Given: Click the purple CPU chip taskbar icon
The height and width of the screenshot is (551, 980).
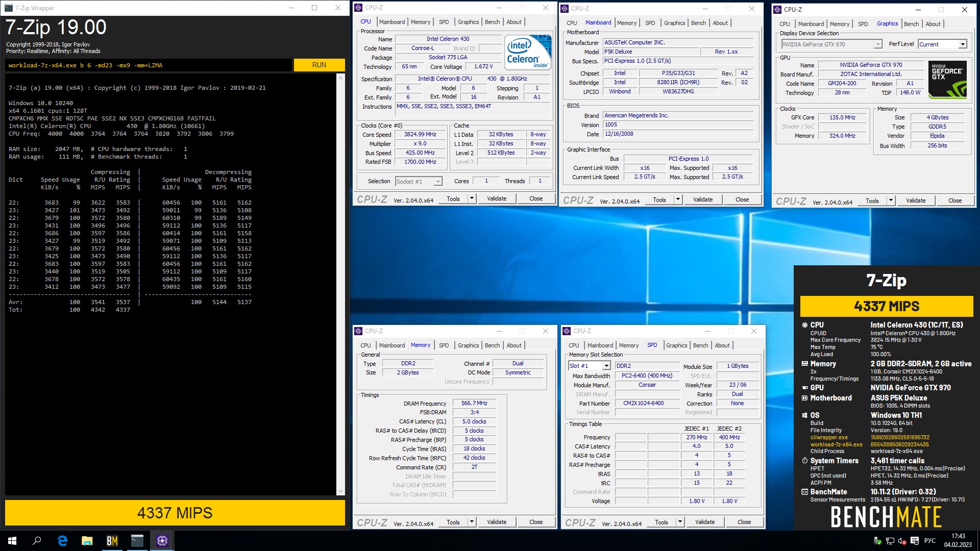Looking at the screenshot, I should click(x=162, y=541).
